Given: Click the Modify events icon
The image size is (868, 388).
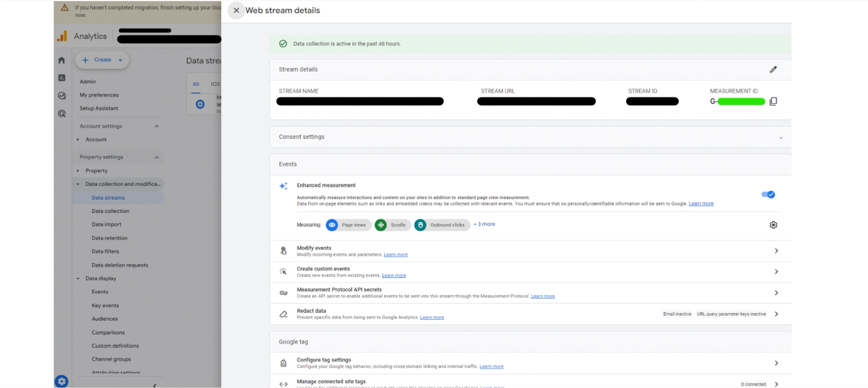Looking at the screenshot, I should [283, 250].
